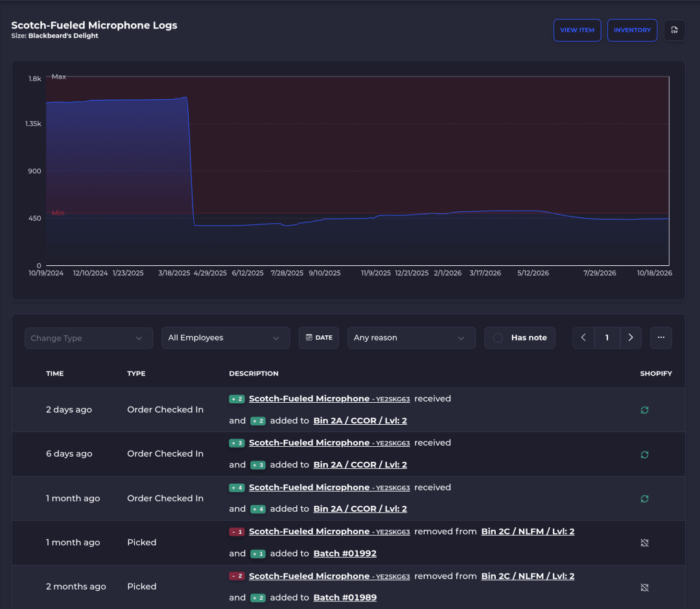Screen dimensions: 700x609
Task: Click the 10/18/2026 date label on chart axis
Action: (655, 273)
